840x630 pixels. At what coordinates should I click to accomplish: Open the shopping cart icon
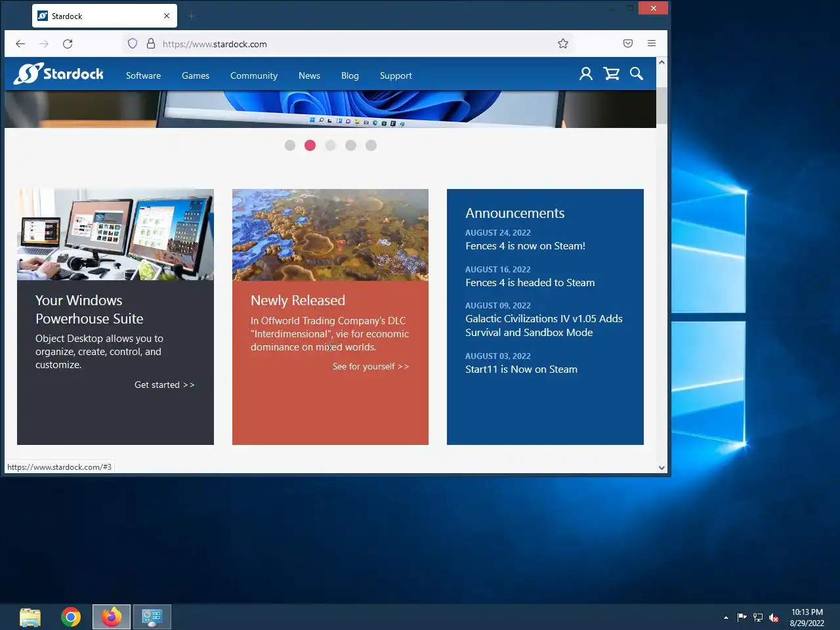coord(612,73)
